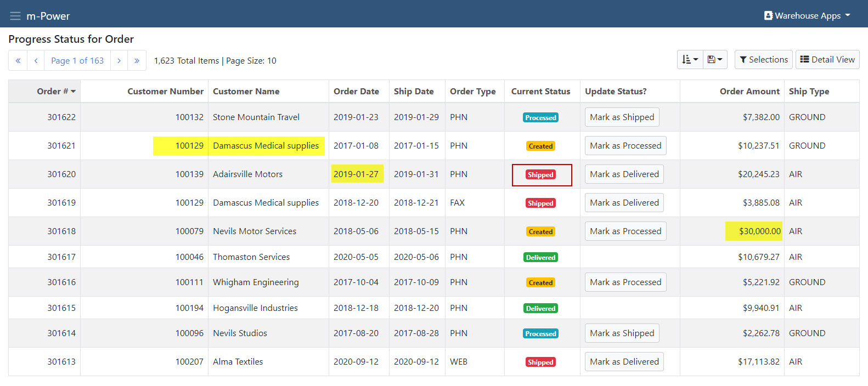Sort by the Order Amount column header
This screenshot has height=386, width=868.
tap(749, 92)
